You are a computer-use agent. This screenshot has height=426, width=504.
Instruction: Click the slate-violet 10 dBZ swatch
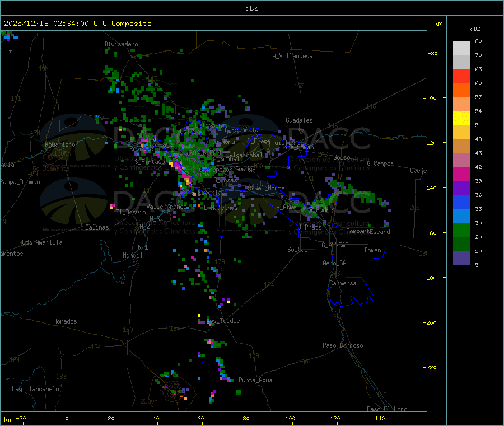click(x=461, y=258)
